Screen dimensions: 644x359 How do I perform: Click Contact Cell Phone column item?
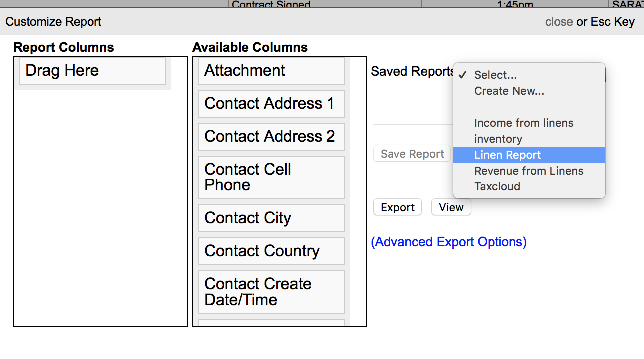tap(271, 177)
